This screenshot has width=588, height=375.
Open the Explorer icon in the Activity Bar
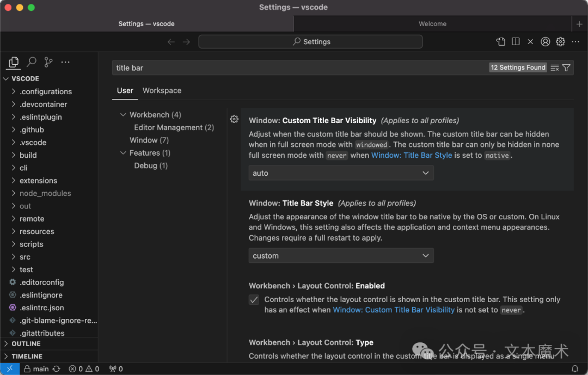point(13,63)
